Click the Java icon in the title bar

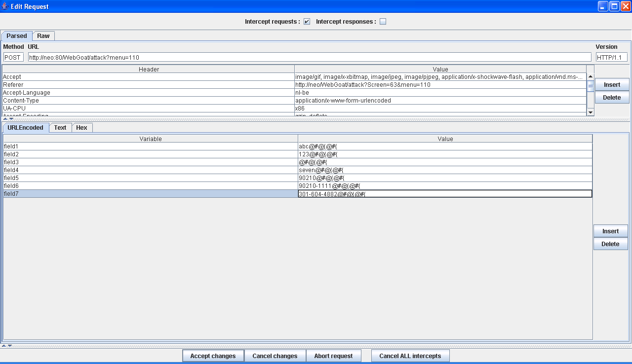pos(4,6)
